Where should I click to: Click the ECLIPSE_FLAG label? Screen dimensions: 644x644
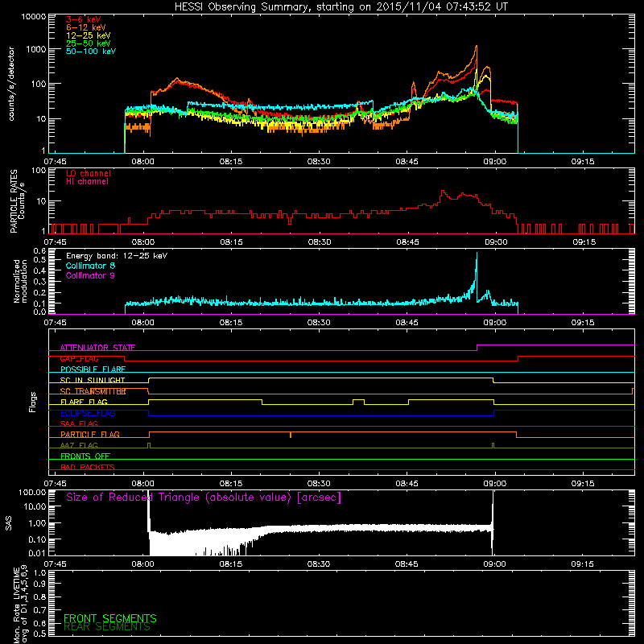(88, 413)
